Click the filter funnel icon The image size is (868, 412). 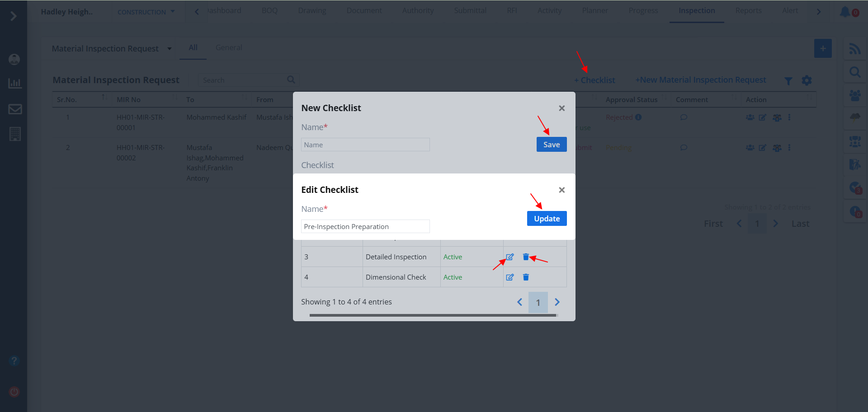click(x=788, y=81)
